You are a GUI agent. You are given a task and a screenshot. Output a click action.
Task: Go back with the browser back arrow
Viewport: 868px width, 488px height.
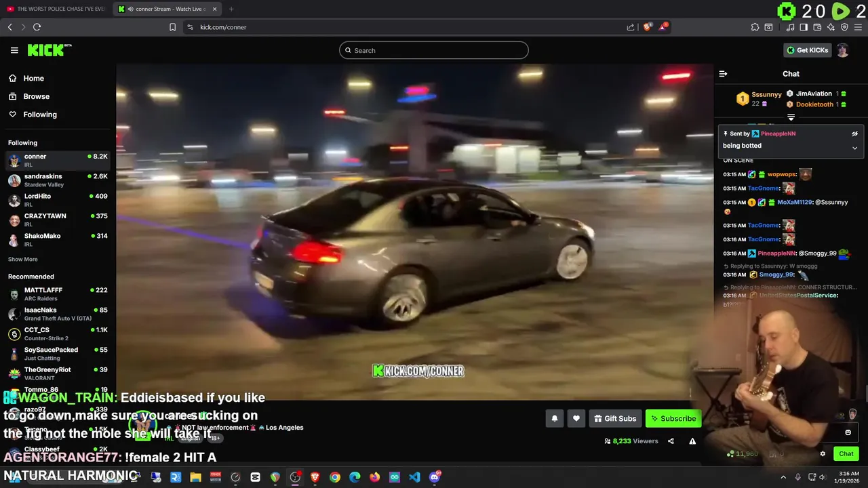9,27
